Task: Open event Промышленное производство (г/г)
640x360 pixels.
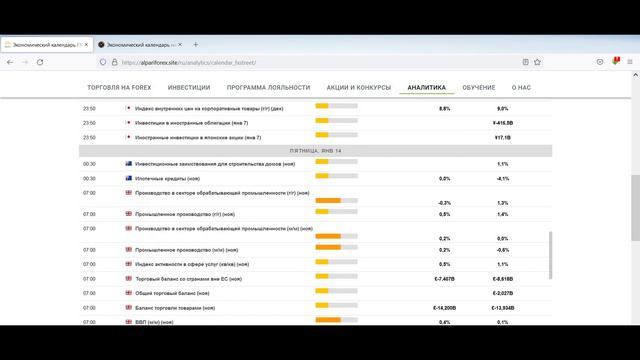Action: click(x=185, y=214)
